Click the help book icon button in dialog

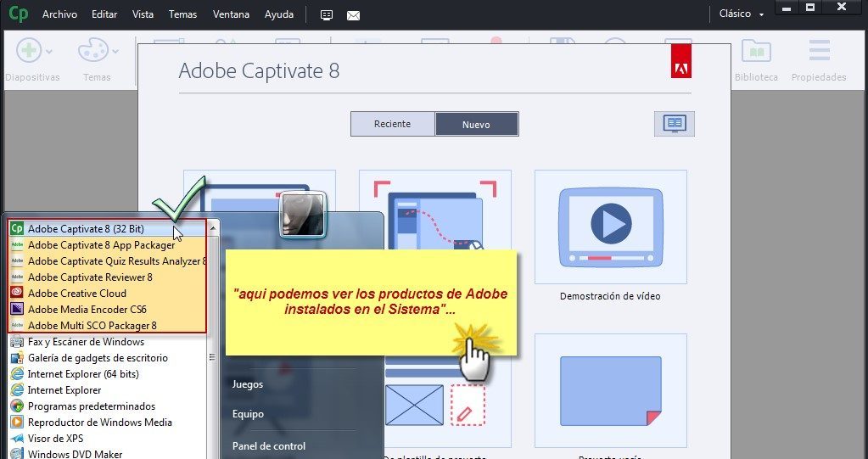tap(675, 124)
